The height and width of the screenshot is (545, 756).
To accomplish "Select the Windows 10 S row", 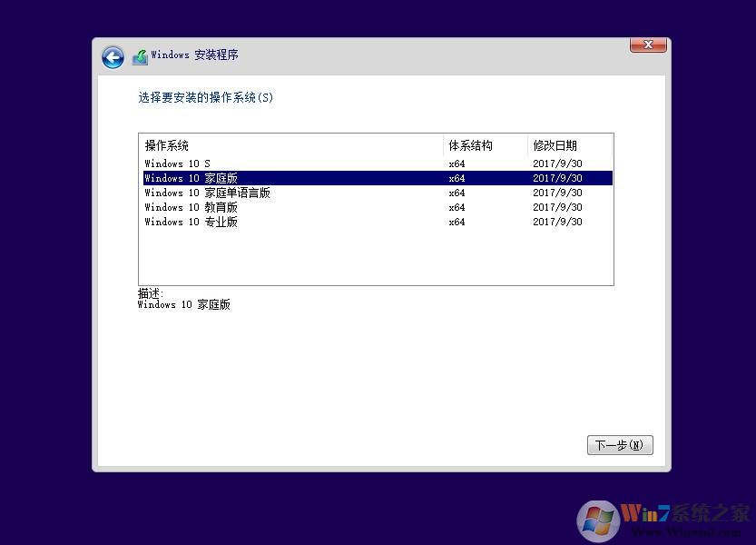I will pos(378,163).
